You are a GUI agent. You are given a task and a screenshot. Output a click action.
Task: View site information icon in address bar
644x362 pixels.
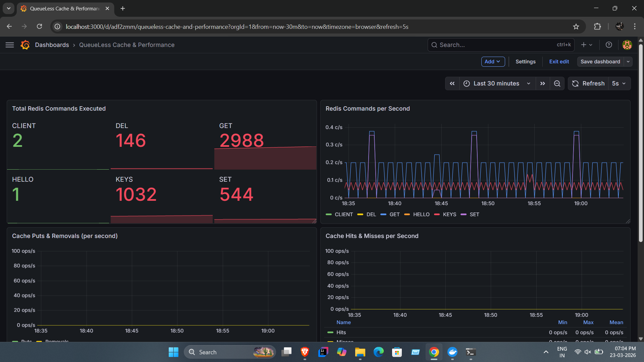pyautogui.click(x=58, y=26)
